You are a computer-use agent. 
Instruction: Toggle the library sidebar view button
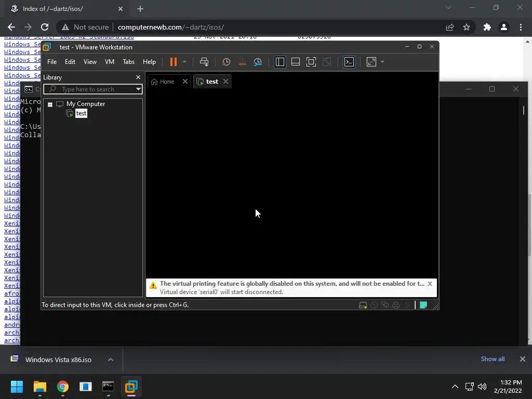point(280,62)
